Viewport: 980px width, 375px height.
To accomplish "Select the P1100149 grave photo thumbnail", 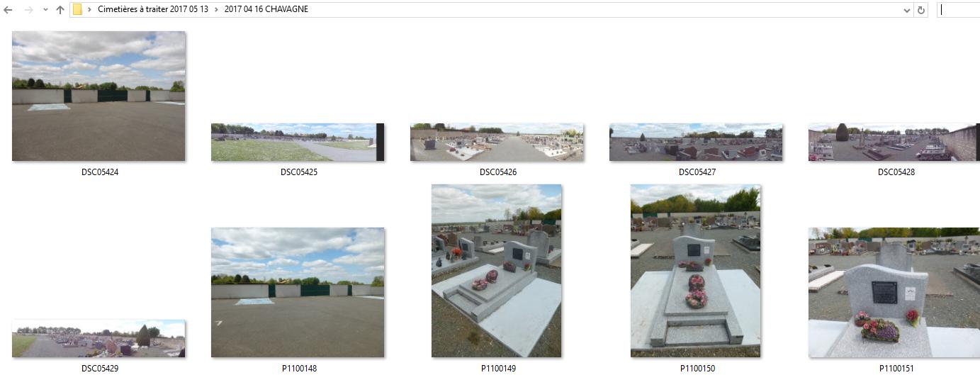I will point(497,271).
